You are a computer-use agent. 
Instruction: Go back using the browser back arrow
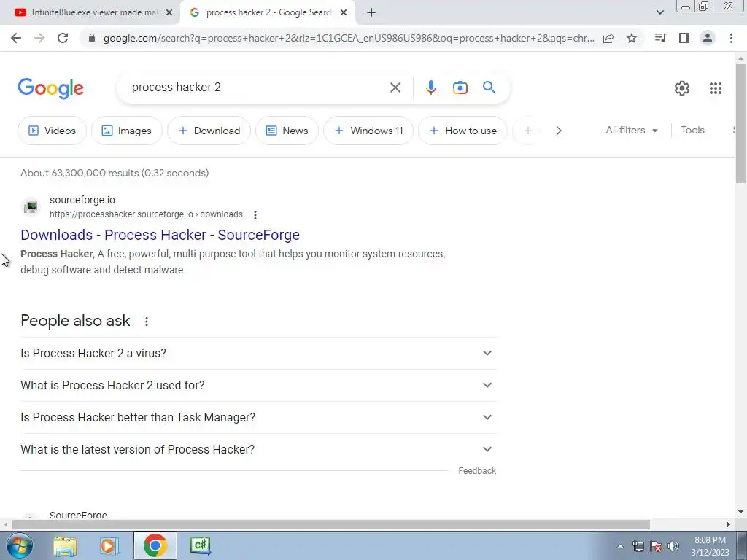click(x=16, y=38)
